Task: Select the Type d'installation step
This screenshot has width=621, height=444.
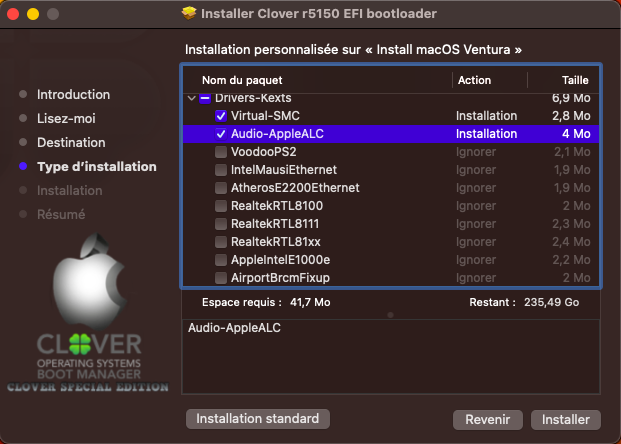Action: (97, 167)
